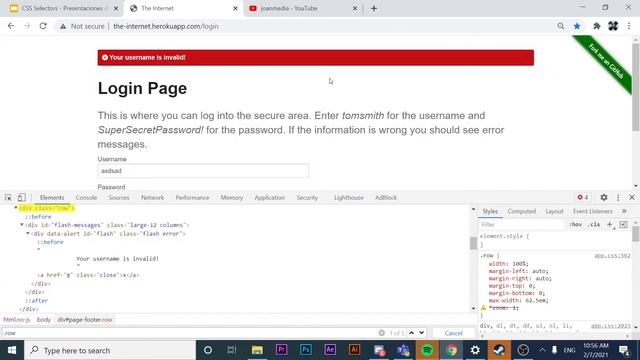
Task: Select div#page-footer.row breadcrumb
Action: pos(84,320)
